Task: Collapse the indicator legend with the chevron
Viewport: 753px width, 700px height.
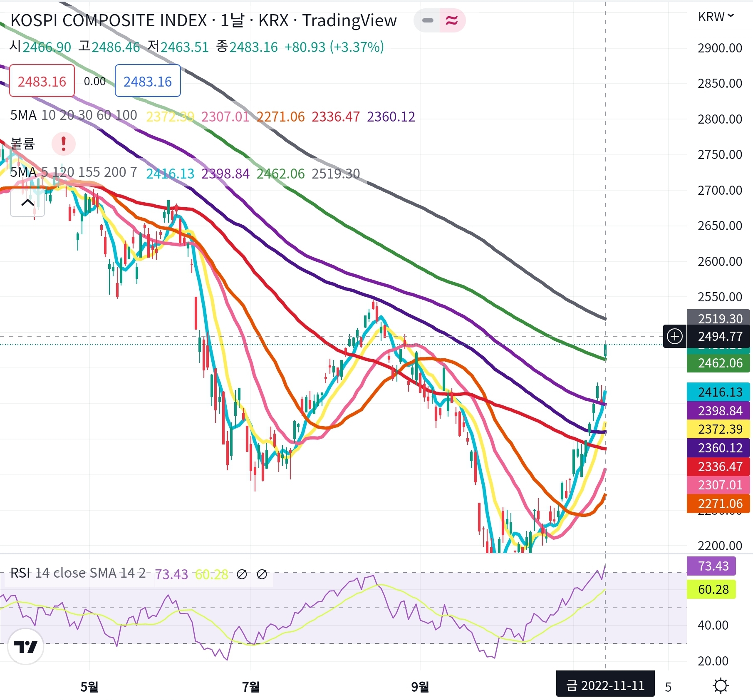Action: (x=27, y=203)
